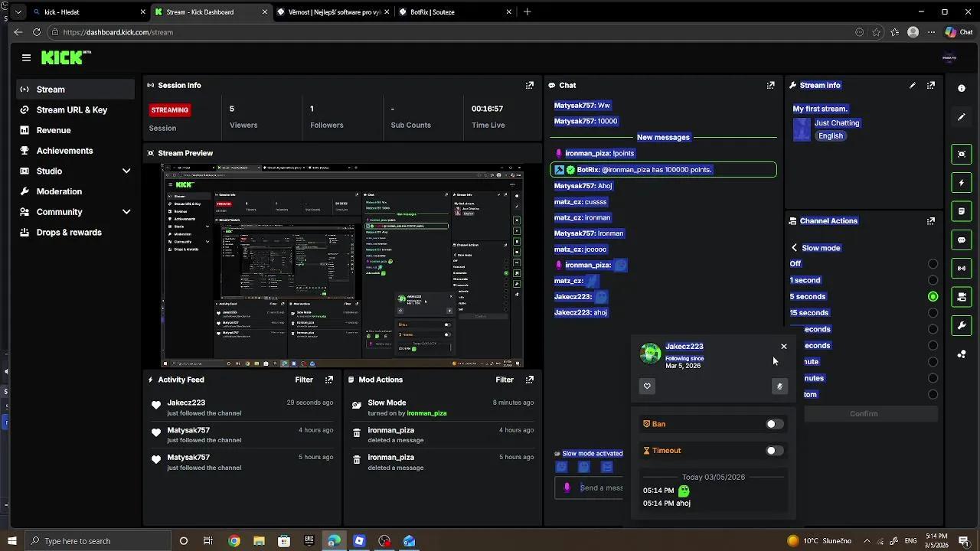Expand the Studio menu chevron
Viewport: 980px width, 551px height.
126,171
